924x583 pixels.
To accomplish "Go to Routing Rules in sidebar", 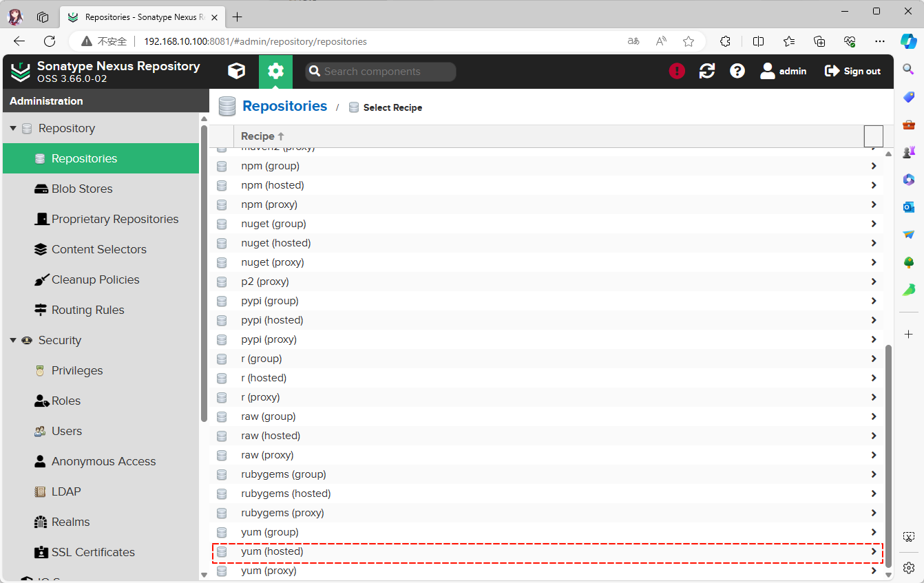I will [87, 310].
